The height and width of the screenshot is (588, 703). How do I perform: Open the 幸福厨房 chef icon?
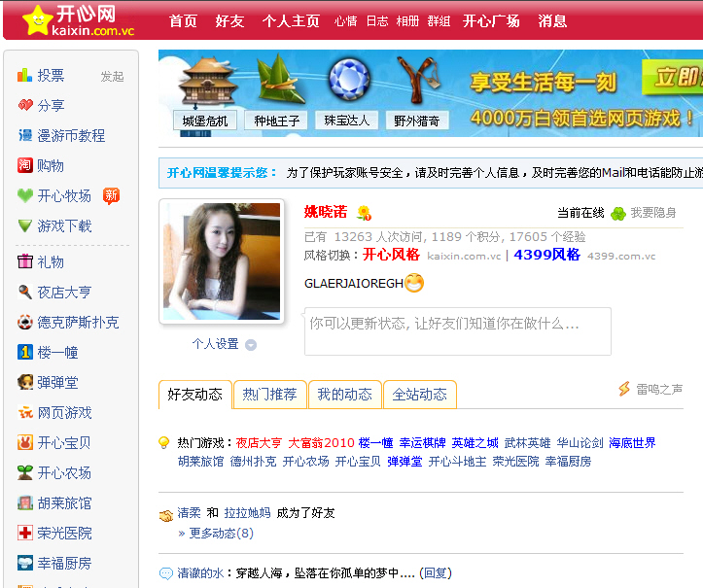[25, 563]
